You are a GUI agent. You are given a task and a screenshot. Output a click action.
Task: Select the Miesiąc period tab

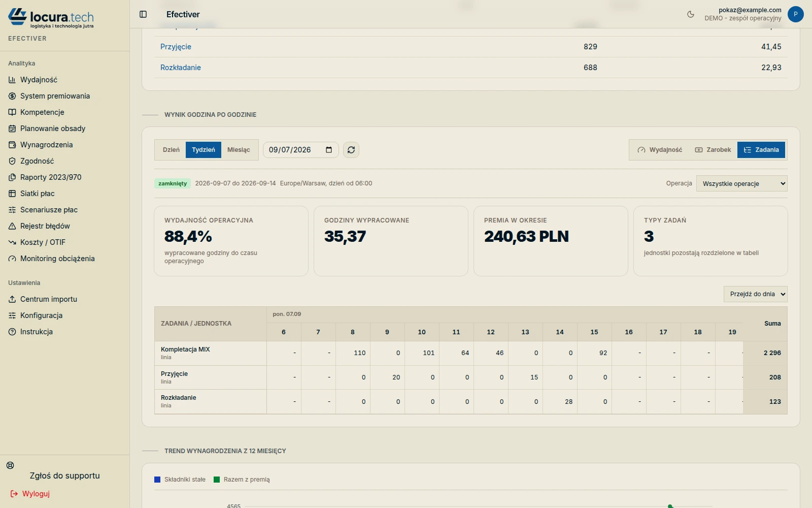[x=239, y=150]
